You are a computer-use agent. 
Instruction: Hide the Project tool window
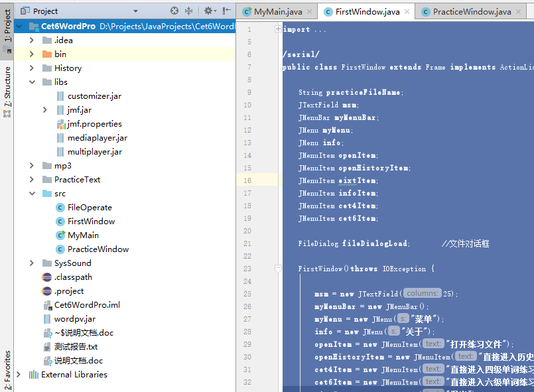click(227, 11)
